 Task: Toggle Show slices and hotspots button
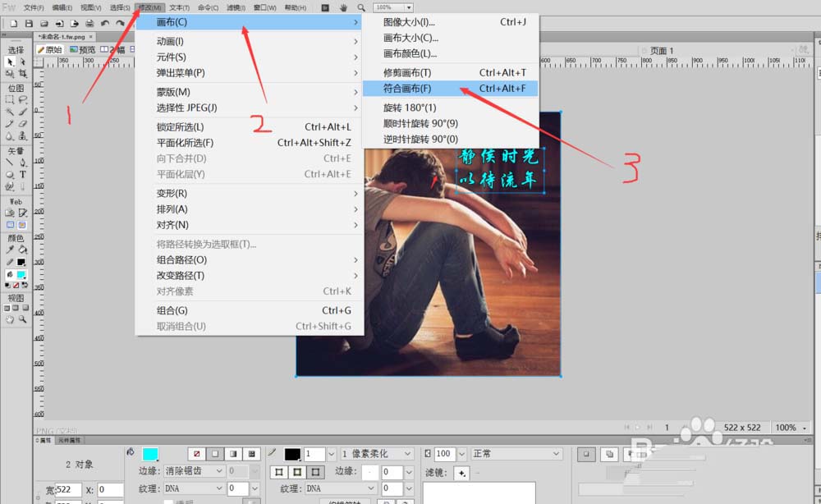(22, 225)
